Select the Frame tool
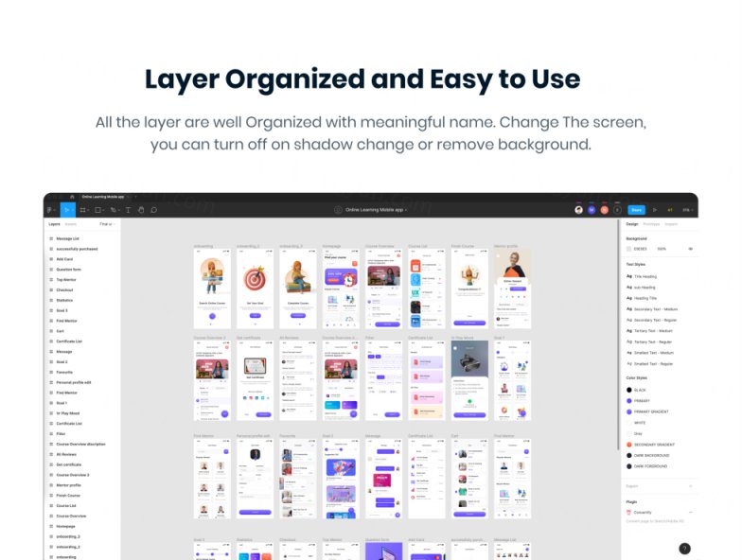The width and height of the screenshot is (742, 560). [82, 210]
